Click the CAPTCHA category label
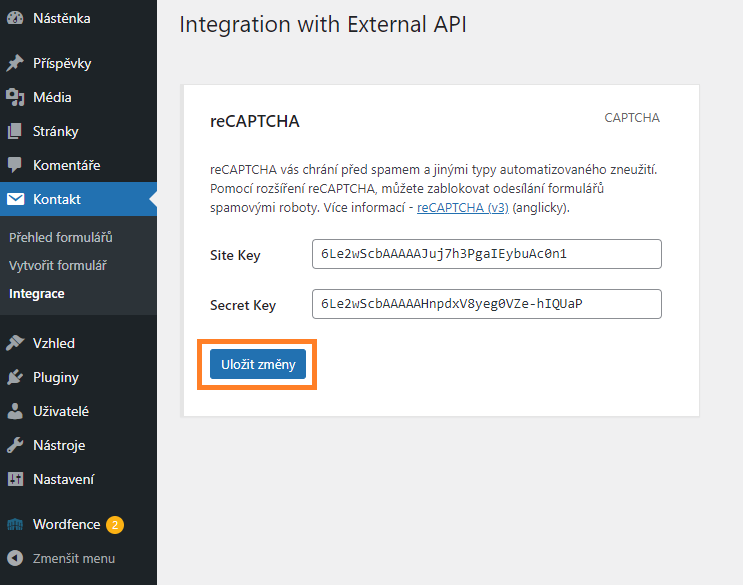 click(632, 117)
